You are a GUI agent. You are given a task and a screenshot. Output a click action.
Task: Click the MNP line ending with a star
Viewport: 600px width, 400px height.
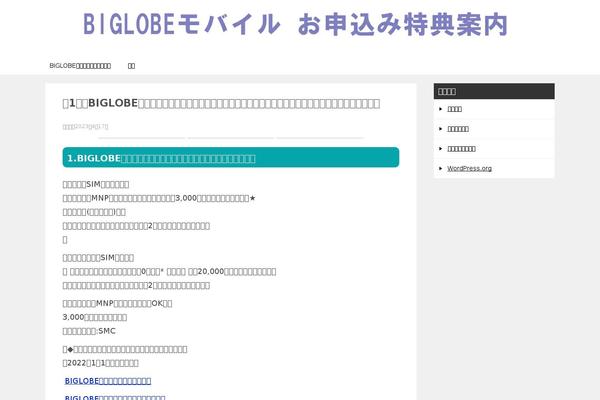point(159,198)
